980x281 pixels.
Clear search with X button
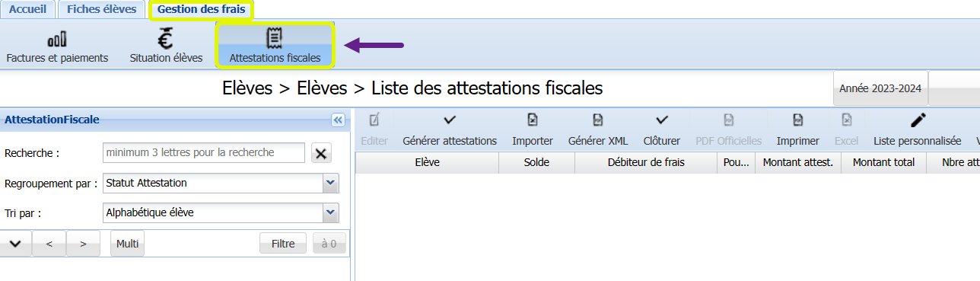pyautogui.click(x=321, y=153)
